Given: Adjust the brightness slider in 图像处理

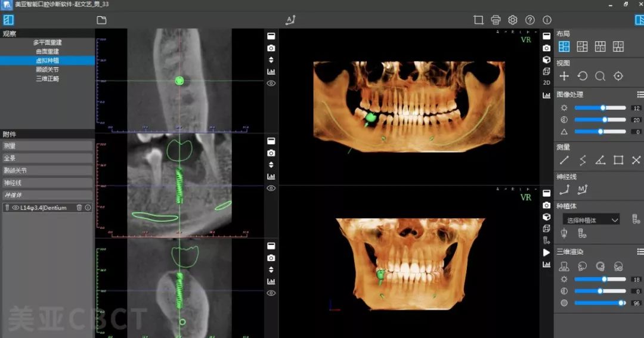Looking at the screenshot, I should click(600, 108).
